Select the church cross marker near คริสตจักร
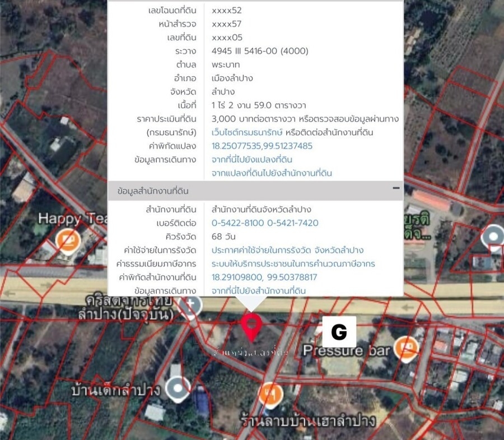Screen dimensions: 504x440 coord(192,306)
